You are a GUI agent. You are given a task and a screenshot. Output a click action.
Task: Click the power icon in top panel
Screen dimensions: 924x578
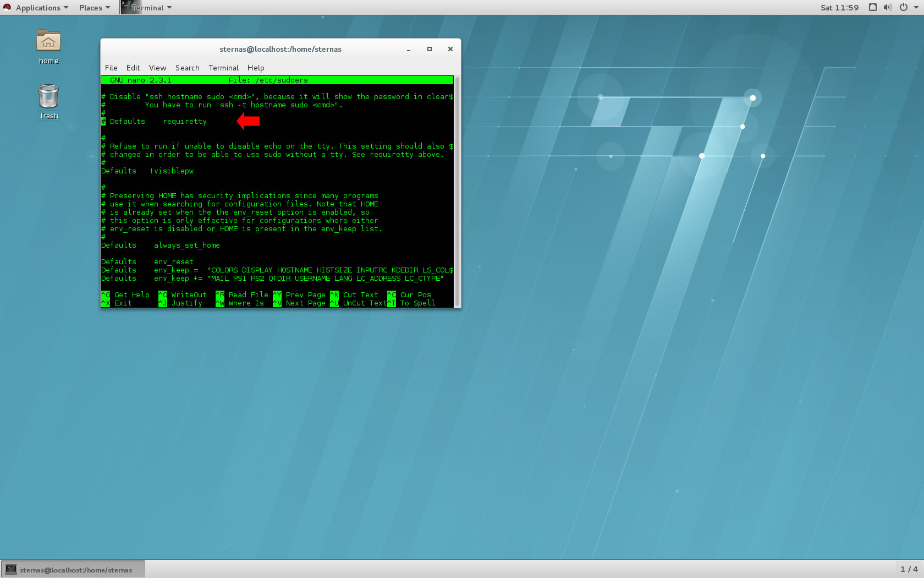(903, 7)
